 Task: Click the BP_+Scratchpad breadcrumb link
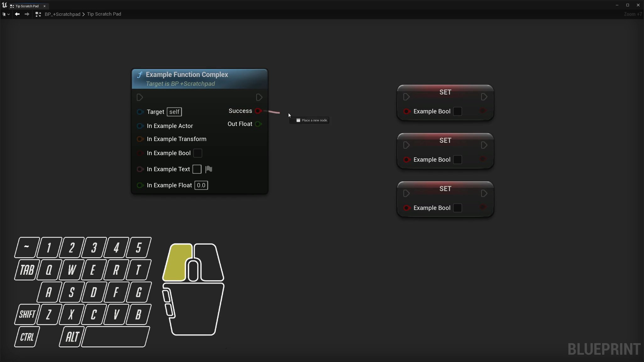click(62, 14)
